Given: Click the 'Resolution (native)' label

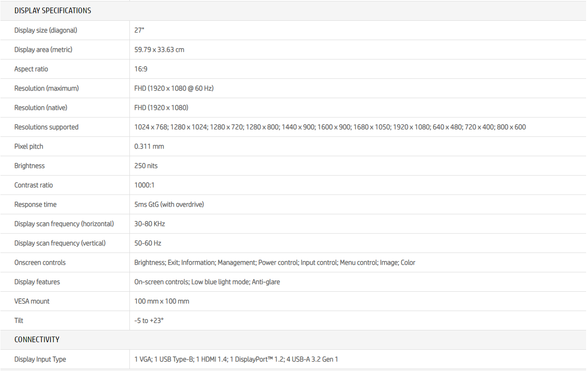Looking at the screenshot, I should coord(41,108).
